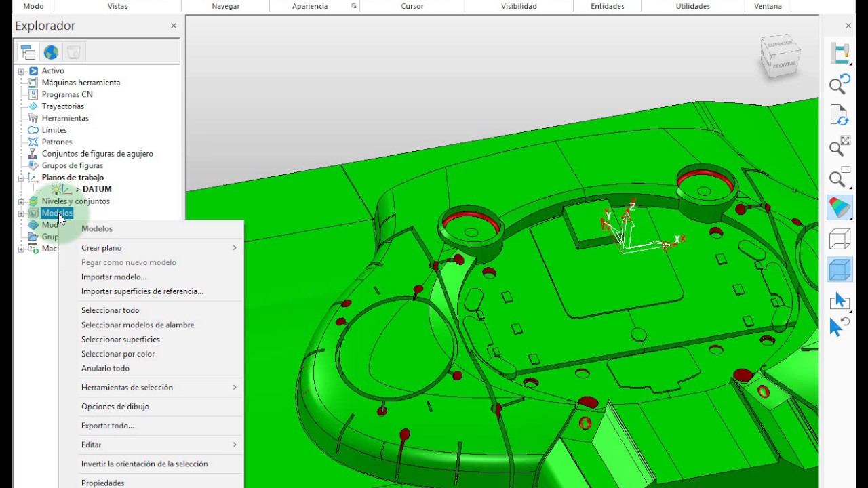Open the project tree view tab in Explorador

coord(28,52)
